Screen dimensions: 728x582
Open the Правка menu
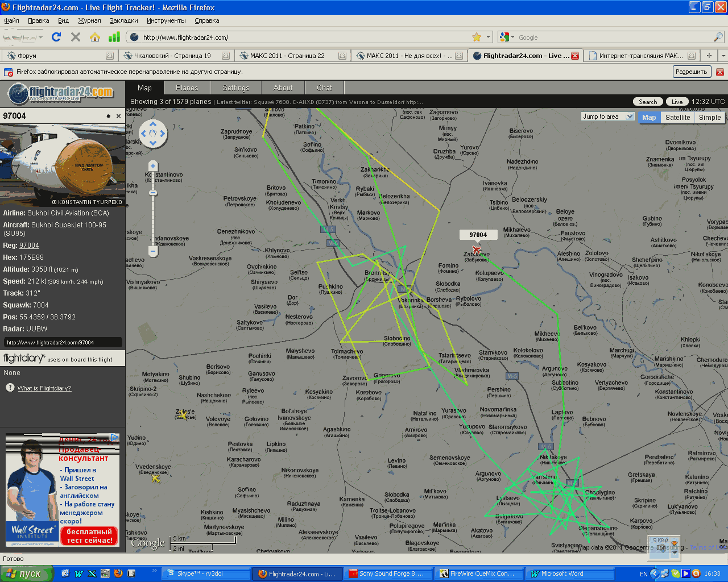pyautogui.click(x=38, y=20)
